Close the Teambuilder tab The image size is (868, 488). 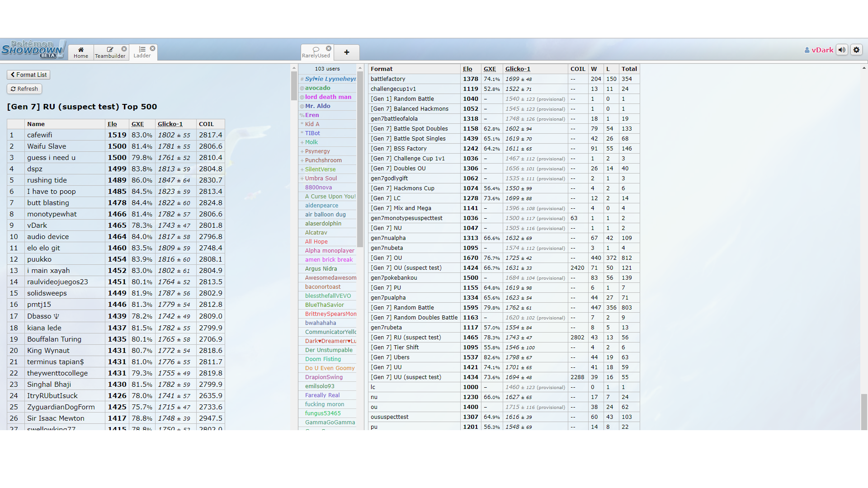tap(124, 49)
